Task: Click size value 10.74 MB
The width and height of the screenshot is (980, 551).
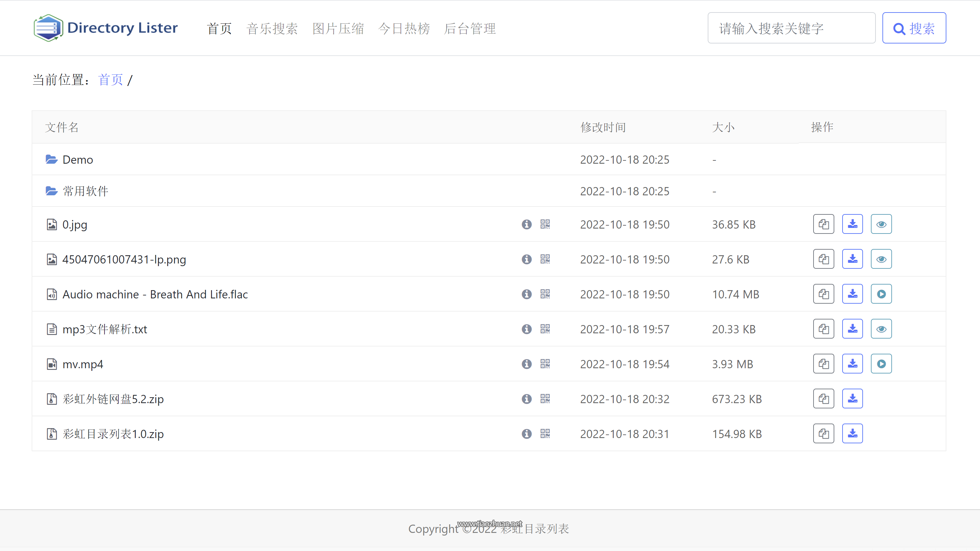Action: coord(735,294)
